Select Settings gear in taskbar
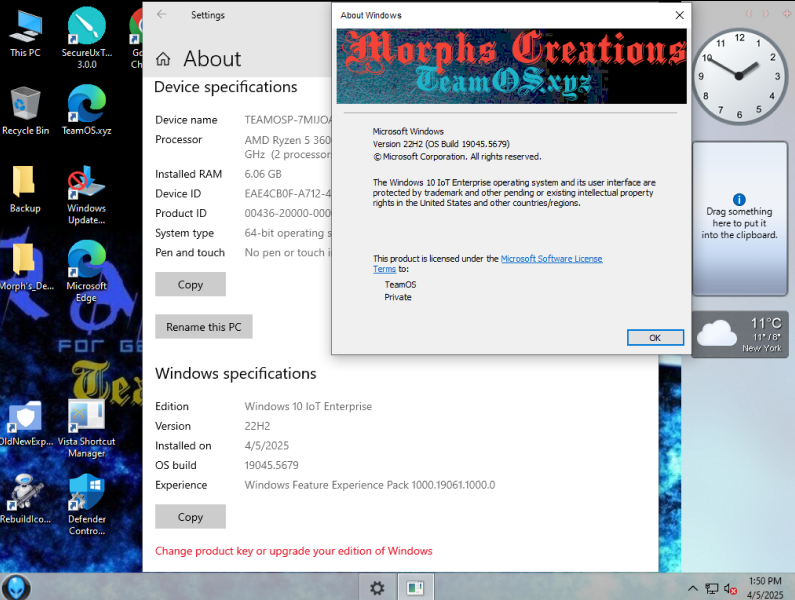This screenshot has height=600, width=795. pos(377,588)
